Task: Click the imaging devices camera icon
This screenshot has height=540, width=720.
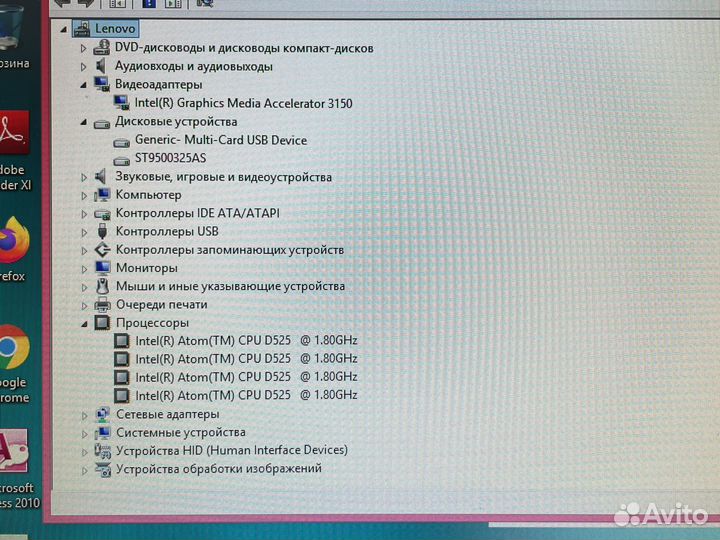Action: 103,469
